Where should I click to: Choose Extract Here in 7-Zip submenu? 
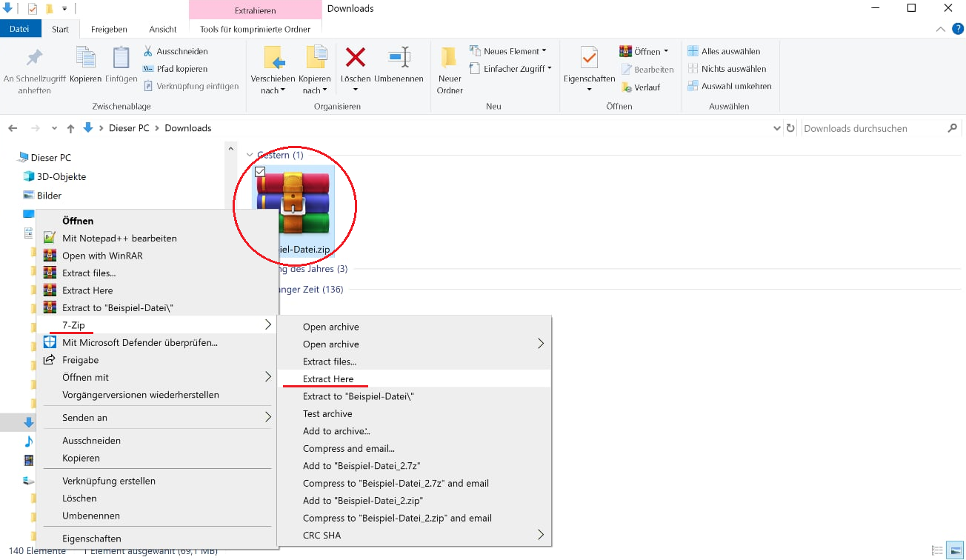328,379
